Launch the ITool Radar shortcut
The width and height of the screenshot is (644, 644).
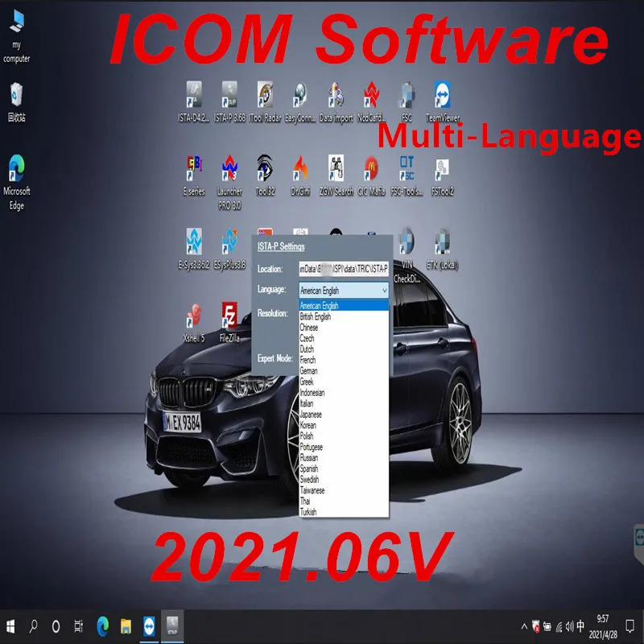click(265, 101)
